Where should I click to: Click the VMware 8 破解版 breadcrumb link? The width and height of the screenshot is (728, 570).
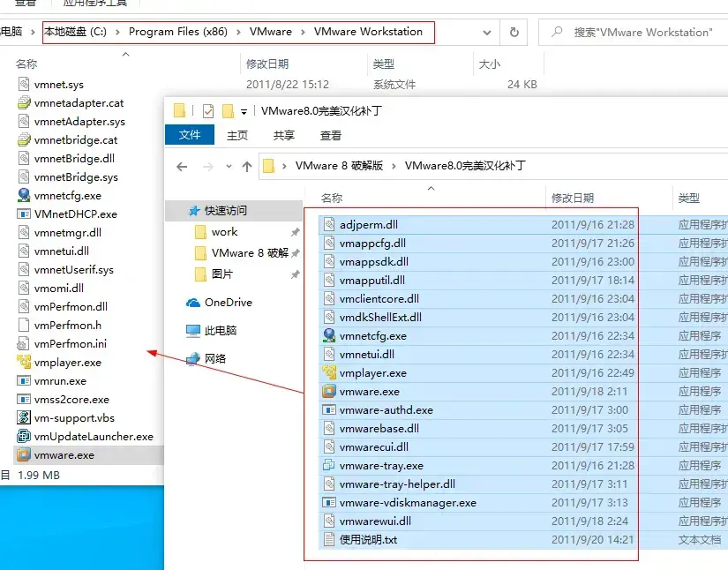(x=339, y=166)
